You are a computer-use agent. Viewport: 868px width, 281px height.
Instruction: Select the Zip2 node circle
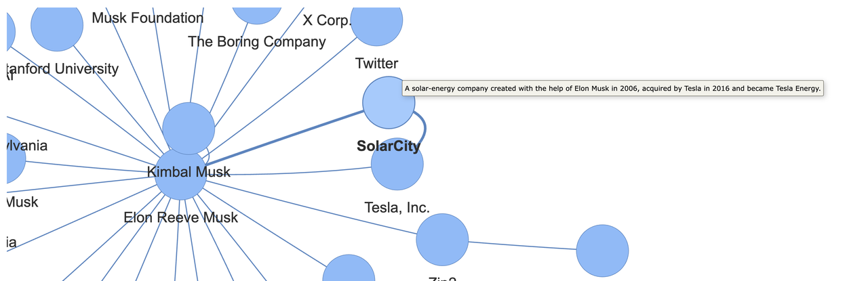pos(442,240)
